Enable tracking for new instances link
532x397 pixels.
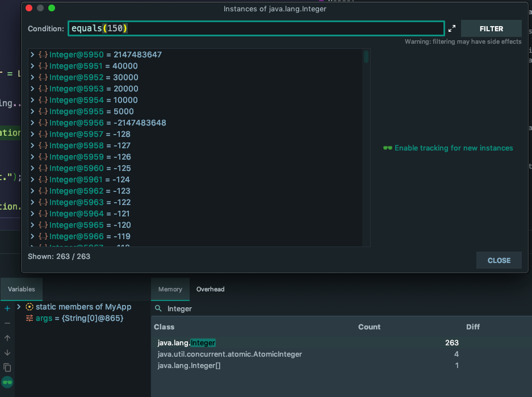tap(453, 148)
